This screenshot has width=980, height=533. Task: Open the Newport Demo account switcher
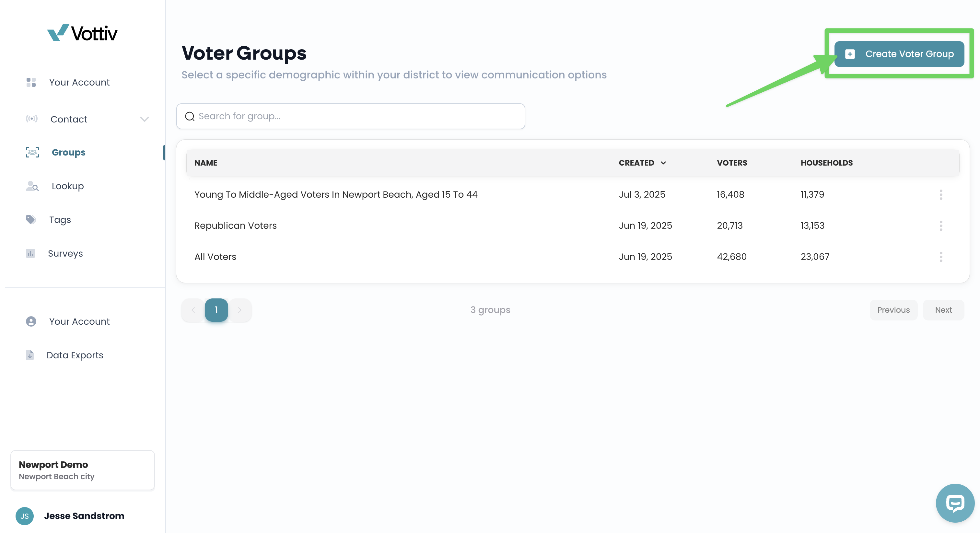(83, 470)
